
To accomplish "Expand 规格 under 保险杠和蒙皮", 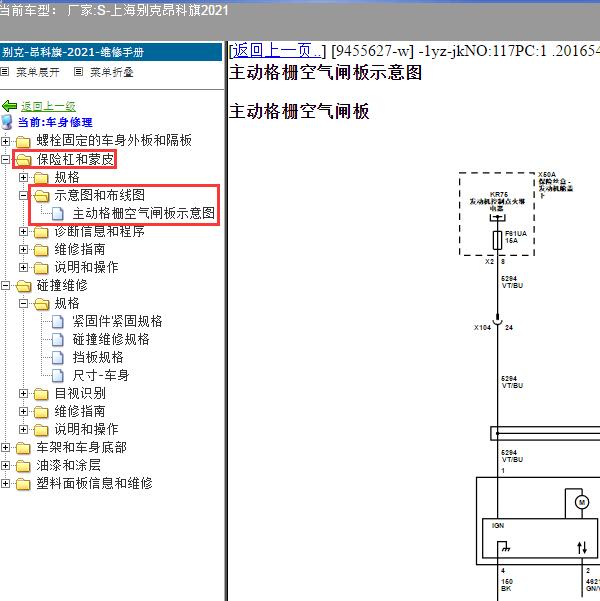I will 23,177.
